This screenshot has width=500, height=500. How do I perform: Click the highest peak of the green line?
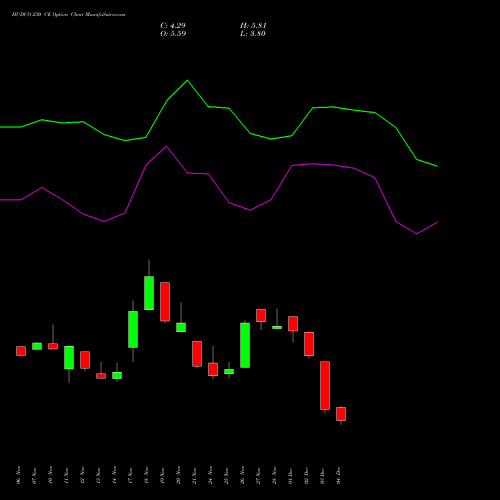(187, 80)
